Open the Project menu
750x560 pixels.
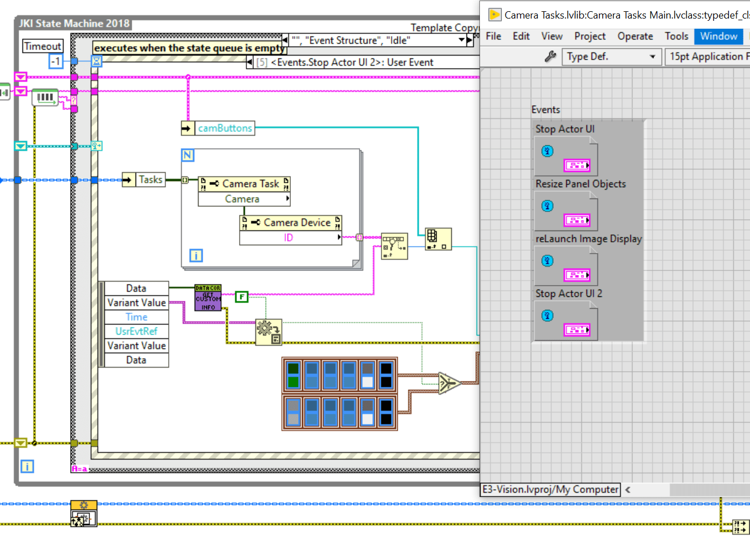click(x=590, y=36)
